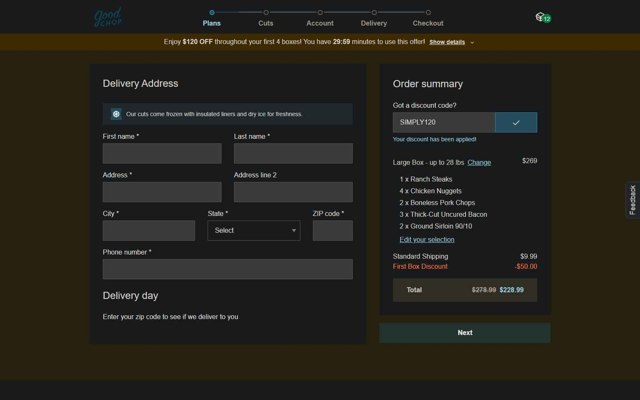The image size is (640, 400).
Task: Open the box cart icon showing 12
Action: pyautogui.click(x=543, y=17)
